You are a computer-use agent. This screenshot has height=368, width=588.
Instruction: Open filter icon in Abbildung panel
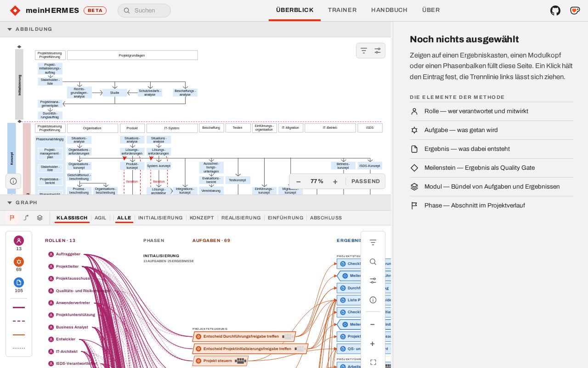click(x=364, y=51)
